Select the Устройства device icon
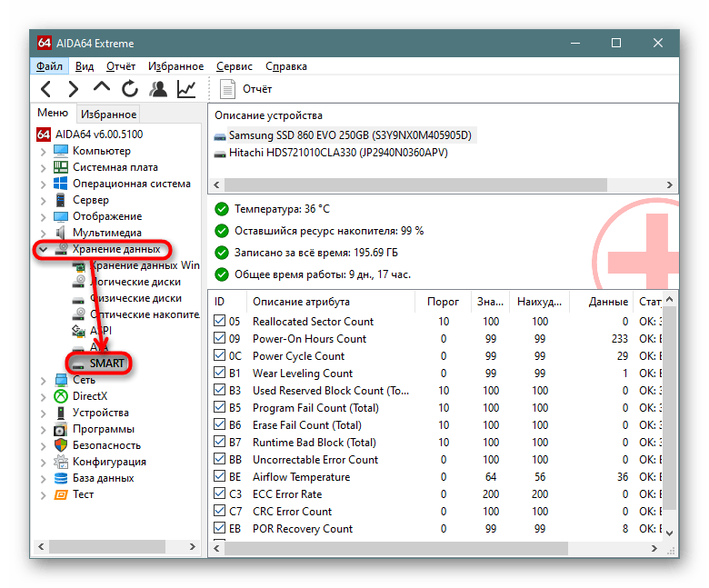This screenshot has width=709, height=588. (61, 413)
